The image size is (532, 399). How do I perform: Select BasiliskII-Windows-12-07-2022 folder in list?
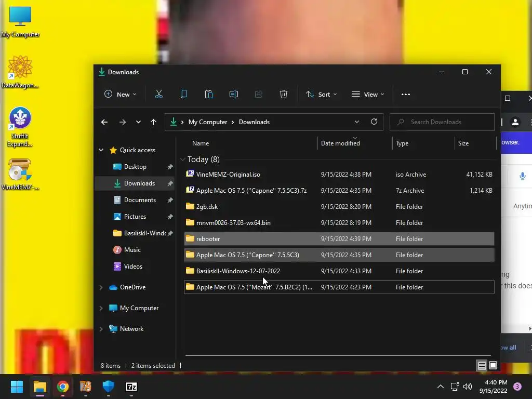[339, 271]
